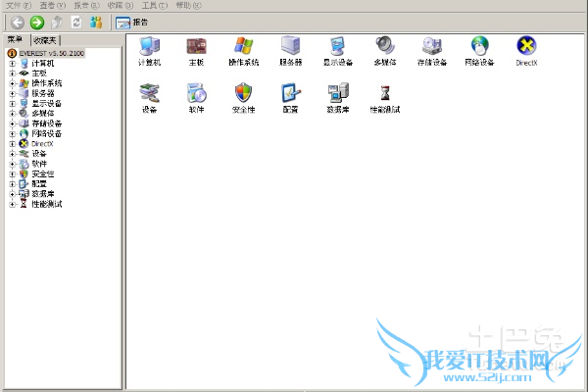Select 主板 in the tree
The width and height of the screenshot is (588, 392).
click(x=39, y=73)
